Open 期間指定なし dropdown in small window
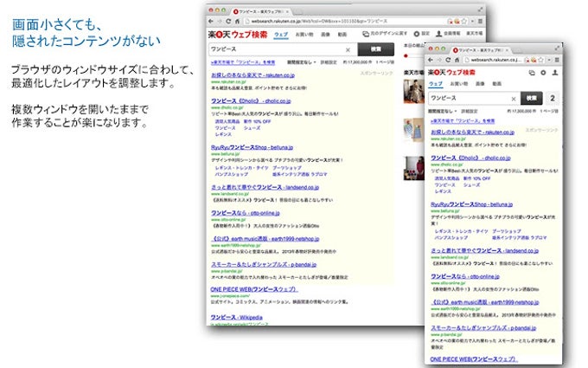This screenshot has width=588, height=368. point(443,112)
